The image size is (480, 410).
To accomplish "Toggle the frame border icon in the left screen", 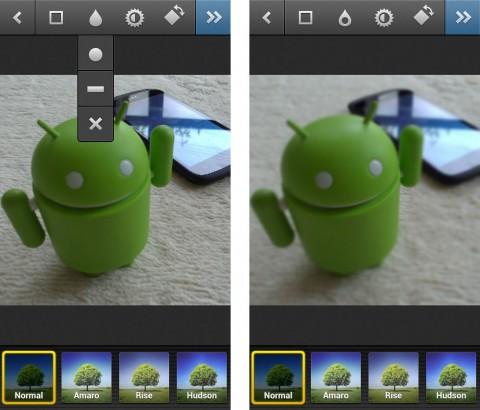I will [x=56, y=17].
